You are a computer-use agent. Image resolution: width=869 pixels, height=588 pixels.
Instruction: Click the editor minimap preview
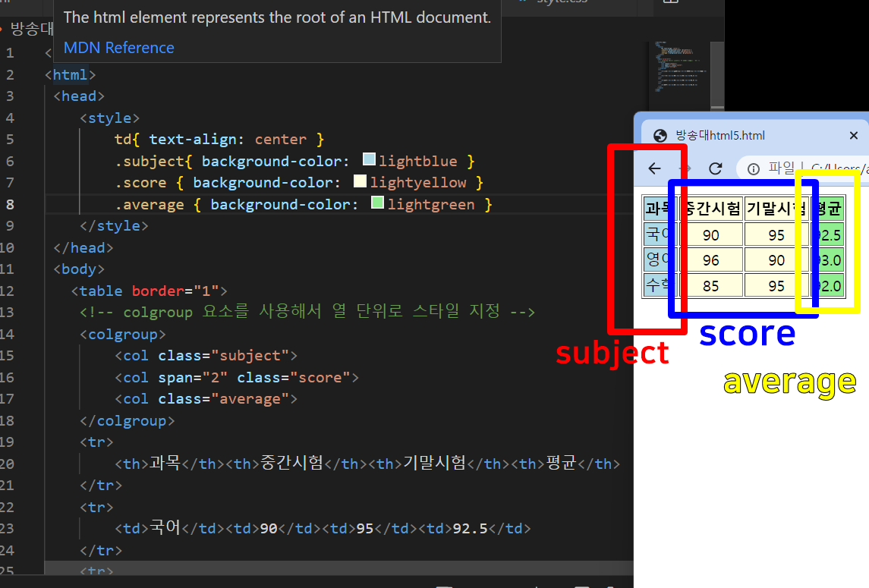679,67
